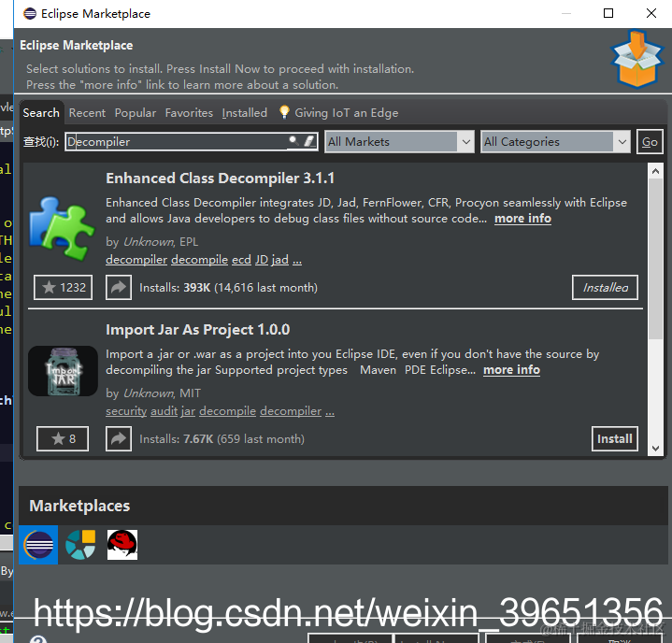Switch to the Favorites tab
Viewport: 672px width, 643px height.
pyautogui.click(x=189, y=113)
